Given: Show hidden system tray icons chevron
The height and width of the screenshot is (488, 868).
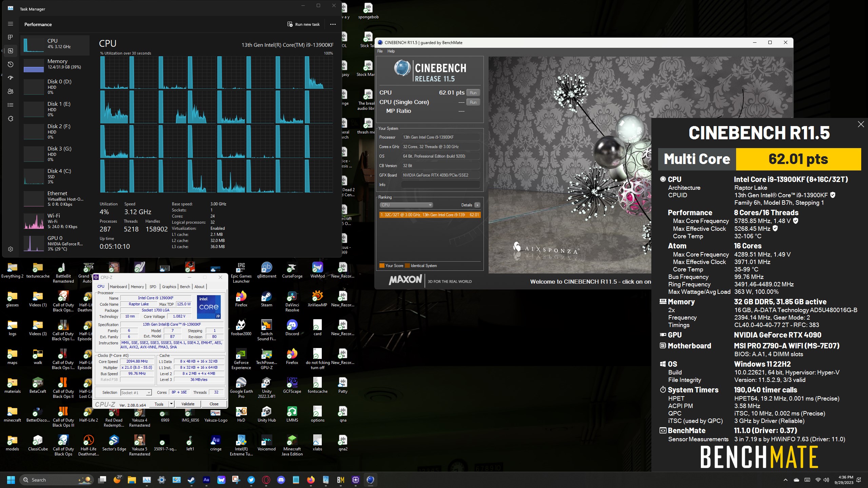Looking at the screenshot, I should pos(786,480).
